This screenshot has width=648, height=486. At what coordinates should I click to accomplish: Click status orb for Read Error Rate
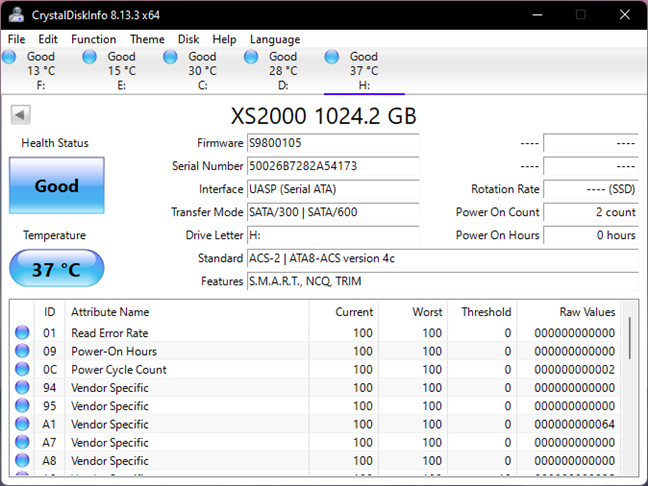[x=22, y=332]
